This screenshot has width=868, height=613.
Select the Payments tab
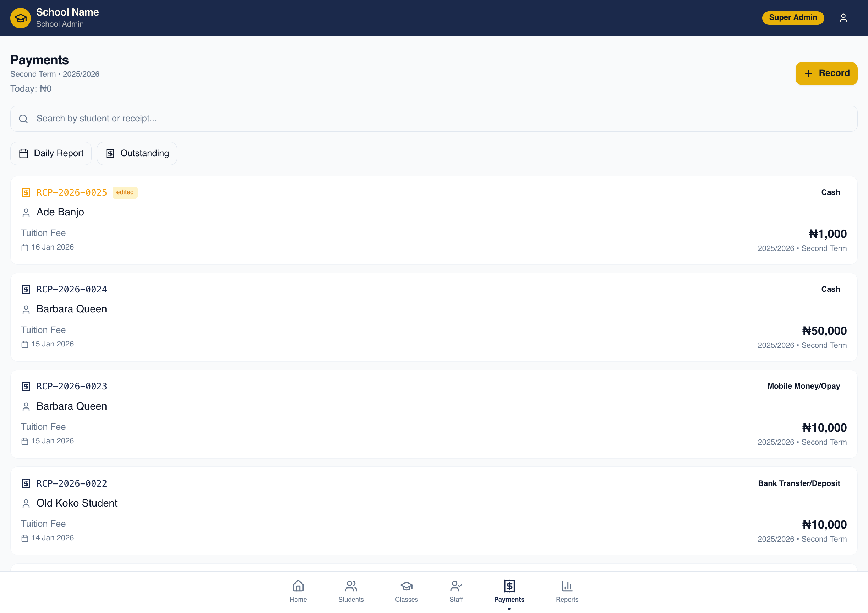(x=509, y=591)
